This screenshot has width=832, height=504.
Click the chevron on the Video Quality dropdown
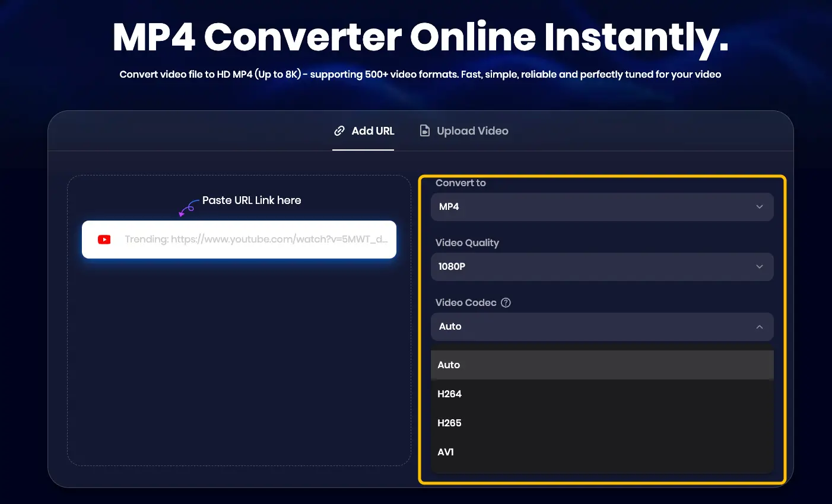tap(760, 267)
